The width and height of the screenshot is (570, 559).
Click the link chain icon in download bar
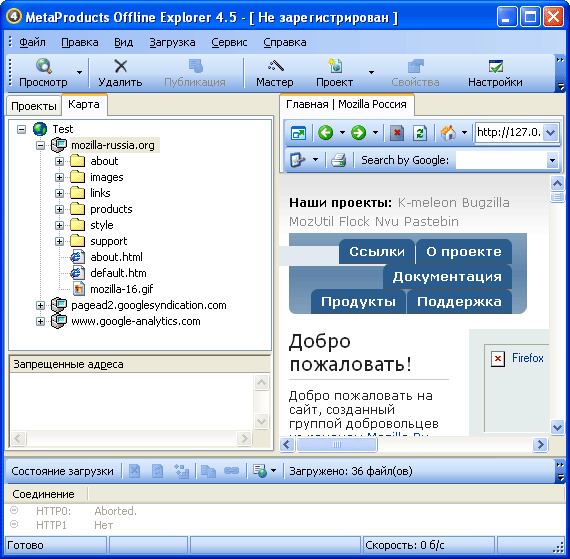[231, 471]
